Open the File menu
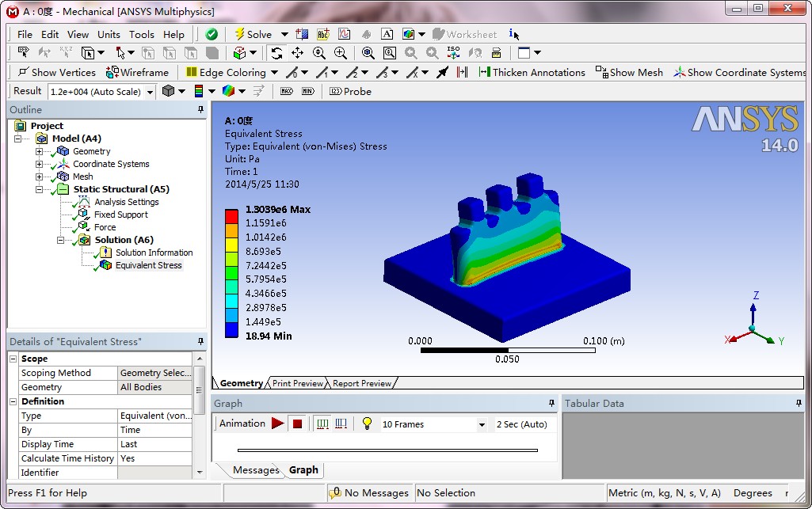The height and width of the screenshot is (509, 812). tap(25, 35)
